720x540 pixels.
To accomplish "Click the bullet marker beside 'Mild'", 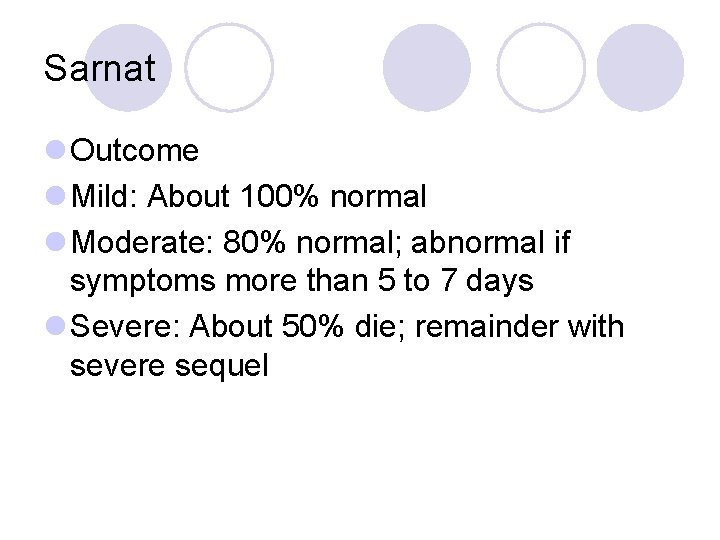I will [56, 196].
